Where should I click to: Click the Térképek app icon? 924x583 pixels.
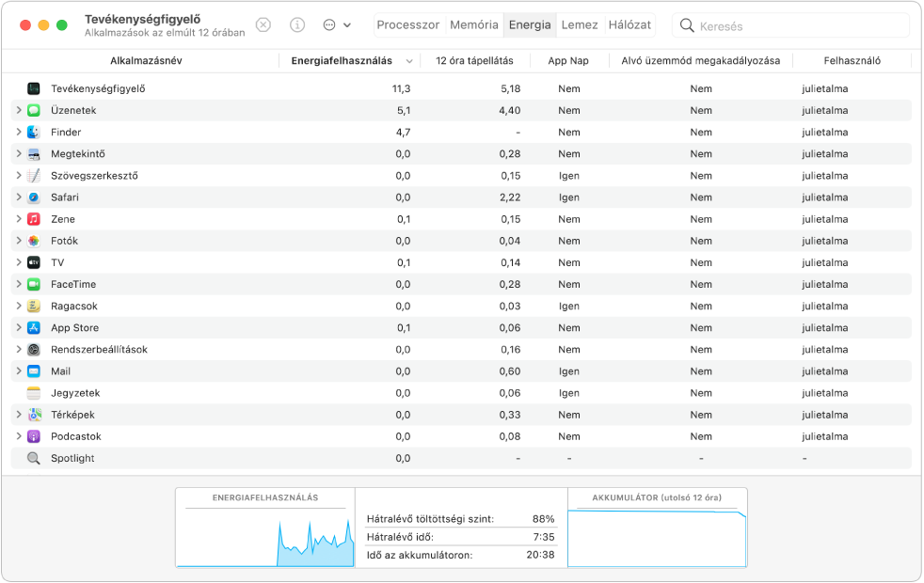point(34,415)
